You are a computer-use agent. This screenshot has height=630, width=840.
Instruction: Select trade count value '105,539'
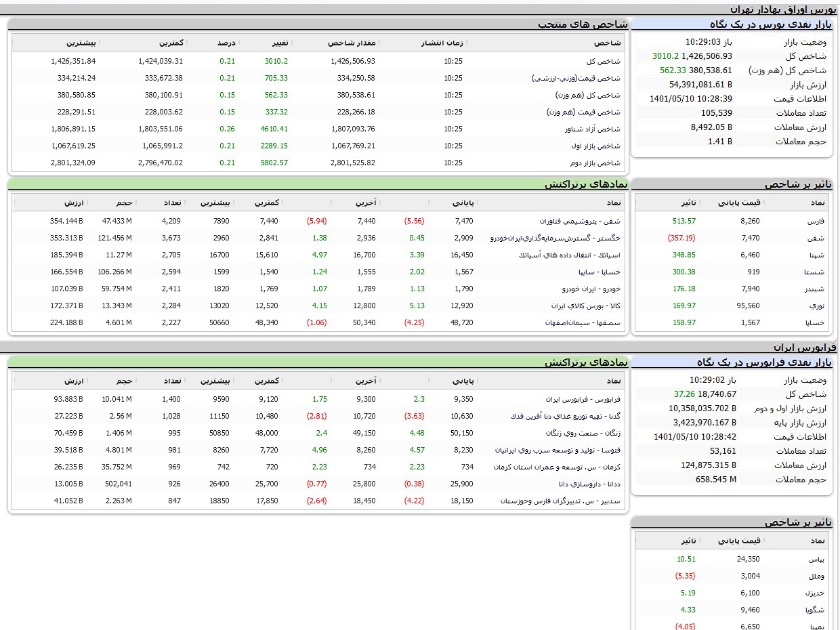point(717,113)
